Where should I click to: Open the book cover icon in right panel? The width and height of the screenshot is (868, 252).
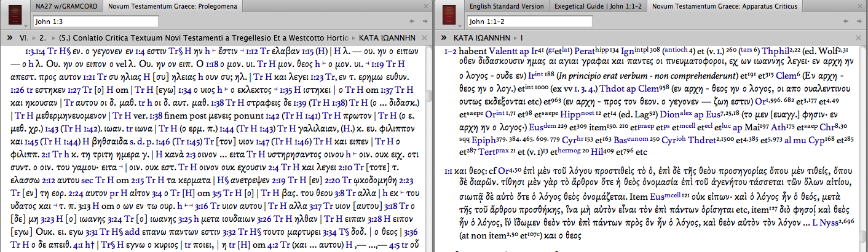pos(449,14)
